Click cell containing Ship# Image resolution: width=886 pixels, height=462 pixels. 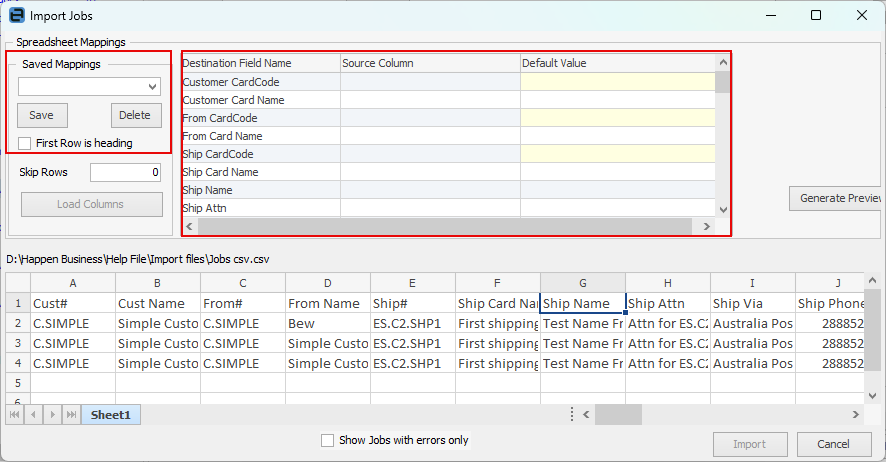(x=412, y=303)
